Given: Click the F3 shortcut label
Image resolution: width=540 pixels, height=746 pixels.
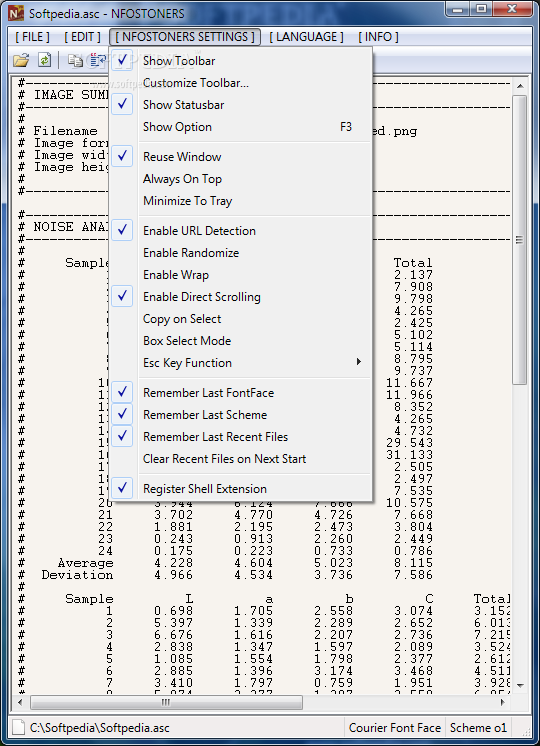Looking at the screenshot, I should pyautogui.click(x=346, y=127).
